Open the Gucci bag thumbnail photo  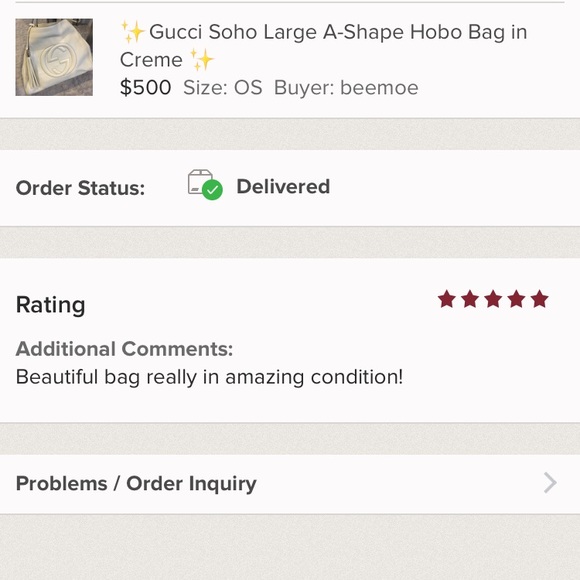pyautogui.click(x=54, y=57)
